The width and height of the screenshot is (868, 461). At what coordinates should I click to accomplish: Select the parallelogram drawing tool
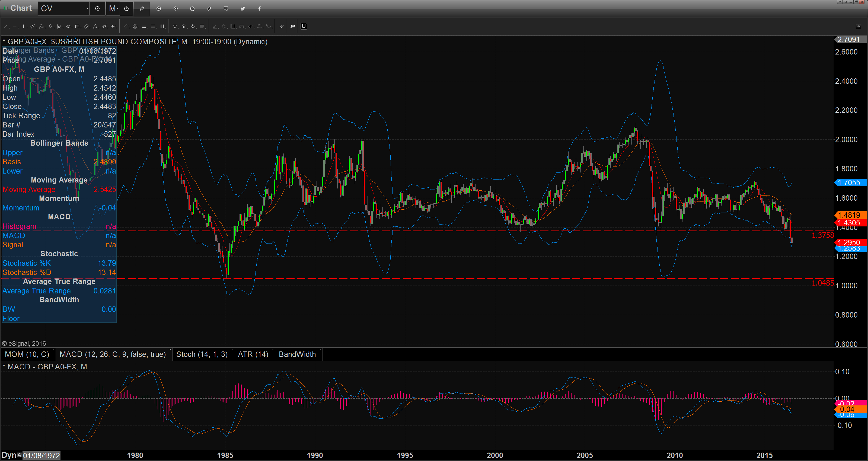[x=86, y=26]
